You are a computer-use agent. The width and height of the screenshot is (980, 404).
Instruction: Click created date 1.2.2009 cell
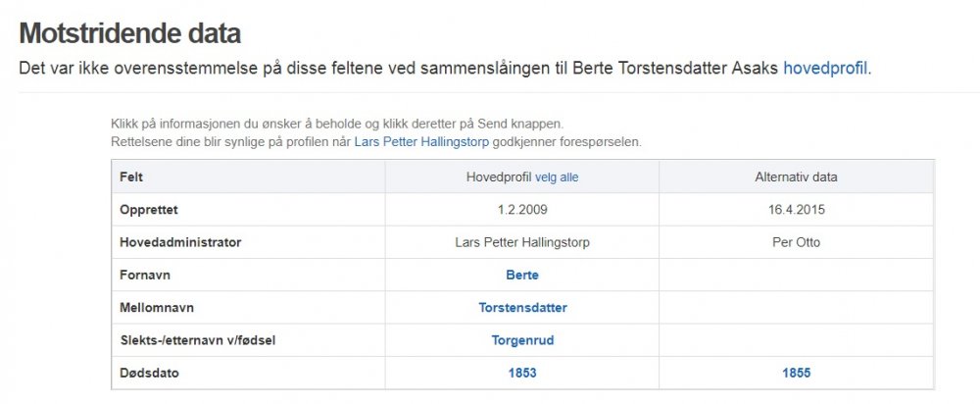coord(522,210)
